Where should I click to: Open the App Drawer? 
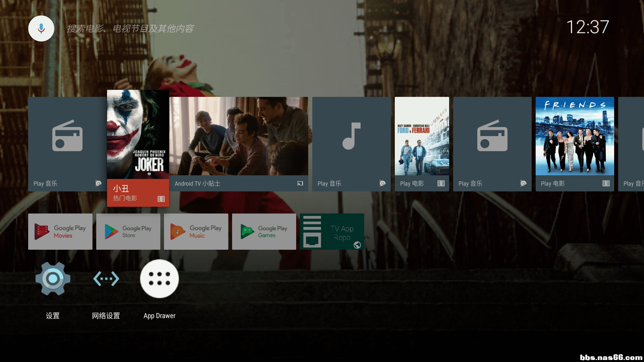159,279
